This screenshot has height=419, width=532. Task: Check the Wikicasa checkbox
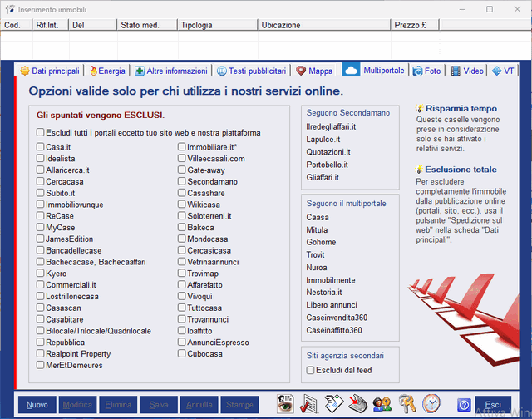(x=181, y=205)
